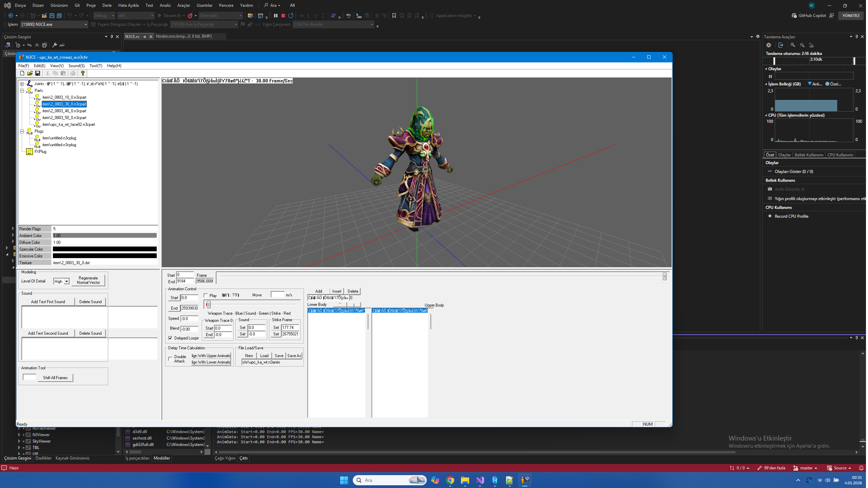Open the x64 platform dropdown

[x=136, y=16]
